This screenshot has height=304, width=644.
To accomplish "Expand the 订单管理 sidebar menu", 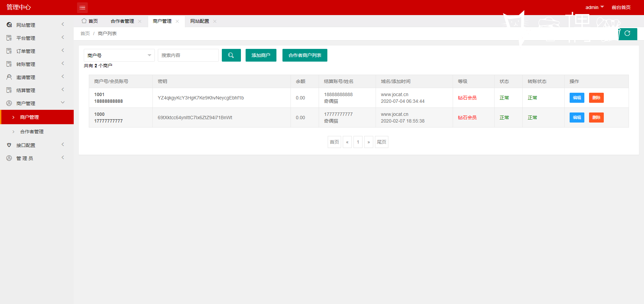I will pyautogui.click(x=37, y=51).
